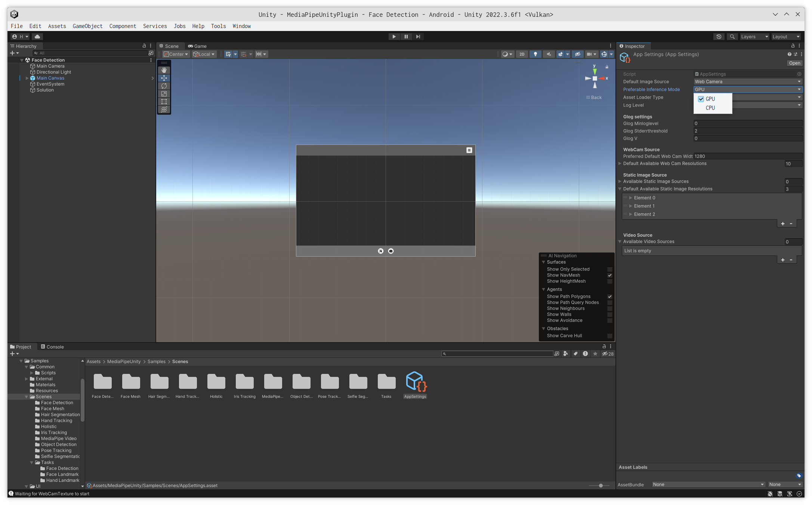Toggle Show Carve Hull checkbox
Image resolution: width=812 pixels, height=505 pixels.
(x=609, y=336)
